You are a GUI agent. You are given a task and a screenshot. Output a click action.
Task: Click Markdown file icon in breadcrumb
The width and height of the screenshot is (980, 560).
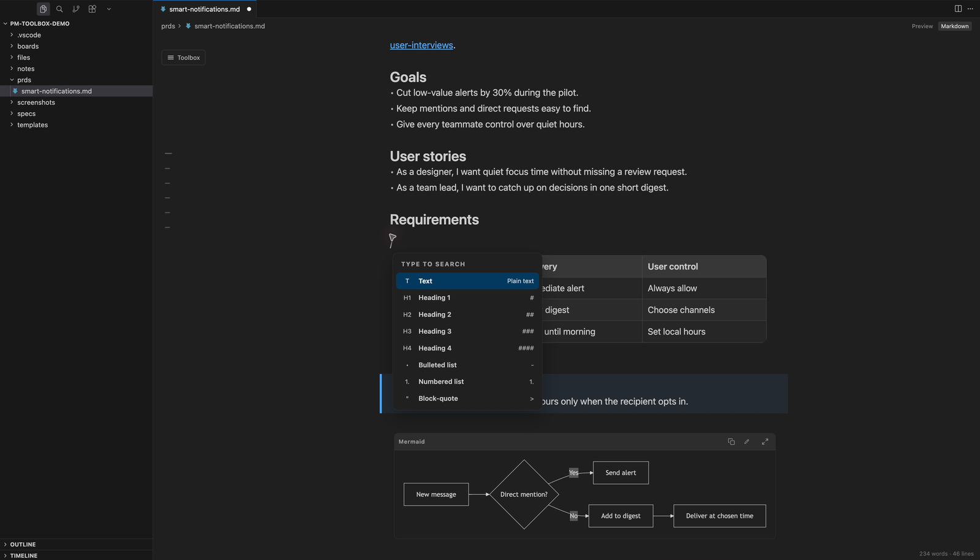pos(189,26)
